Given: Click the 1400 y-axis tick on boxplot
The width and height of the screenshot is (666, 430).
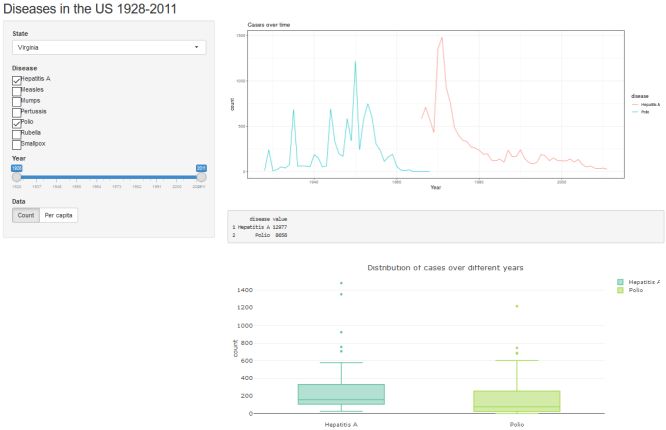Looking at the screenshot, I should pos(245,290).
